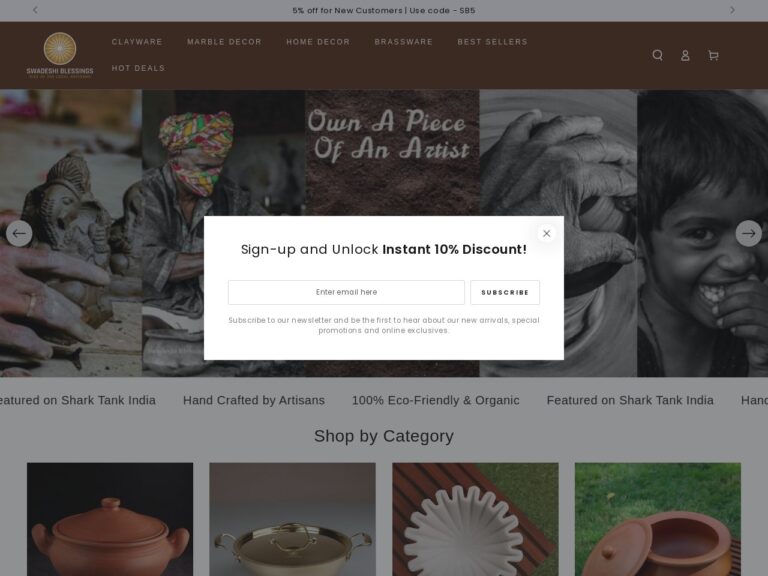Screen dimensions: 768x576
Task: Open the Clayware menu
Action: coord(137,42)
